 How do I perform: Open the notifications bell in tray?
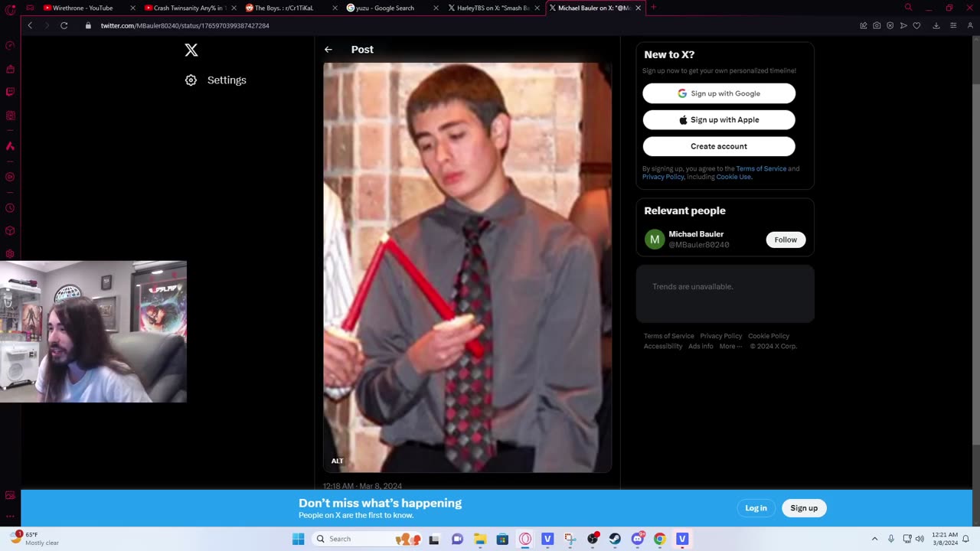pyautogui.click(x=966, y=539)
